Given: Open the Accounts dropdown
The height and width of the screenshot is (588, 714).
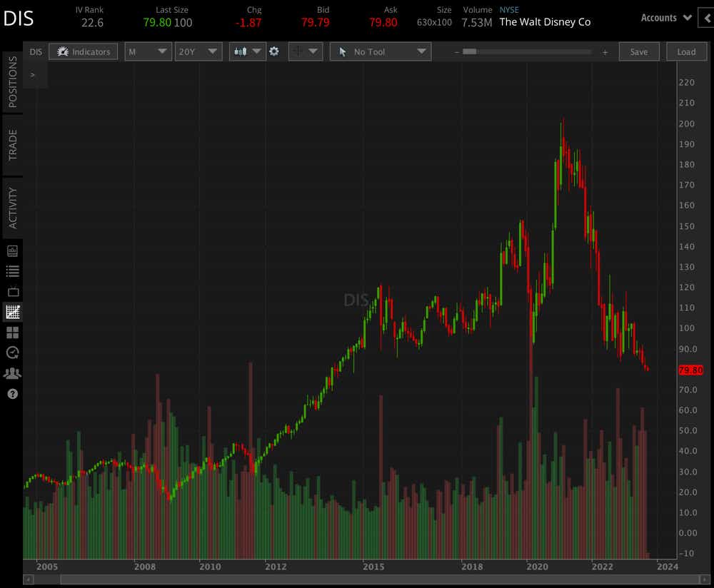Looking at the screenshot, I should coord(666,18).
